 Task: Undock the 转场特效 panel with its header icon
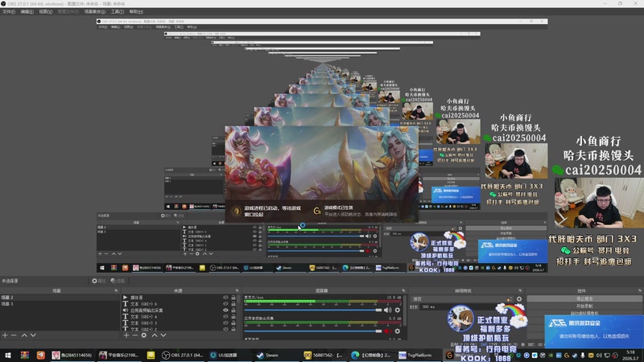click(x=520, y=290)
